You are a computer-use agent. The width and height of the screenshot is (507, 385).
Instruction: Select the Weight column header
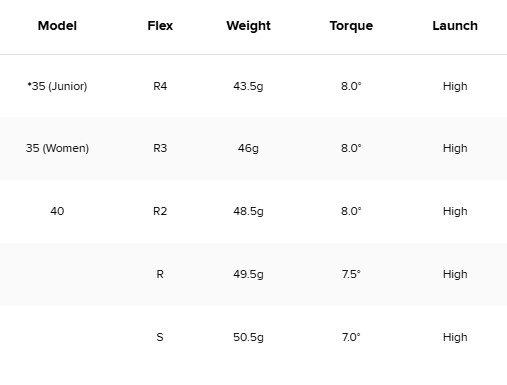(x=248, y=26)
